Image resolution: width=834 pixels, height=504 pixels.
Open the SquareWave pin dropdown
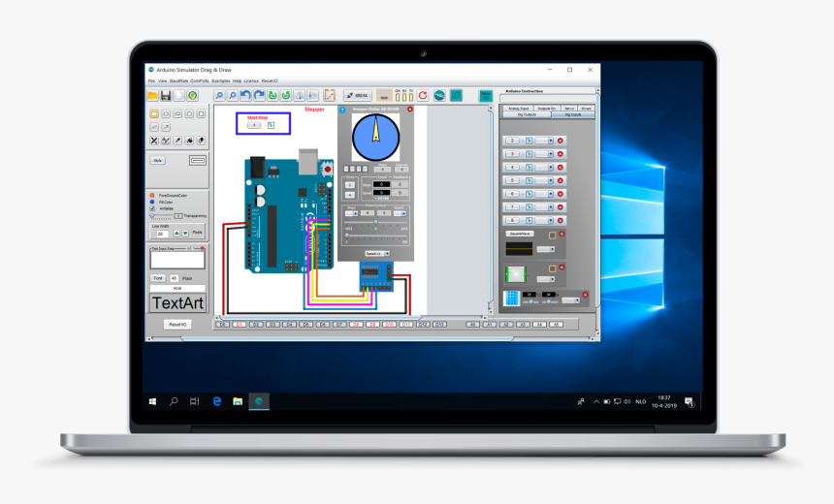[546, 249]
